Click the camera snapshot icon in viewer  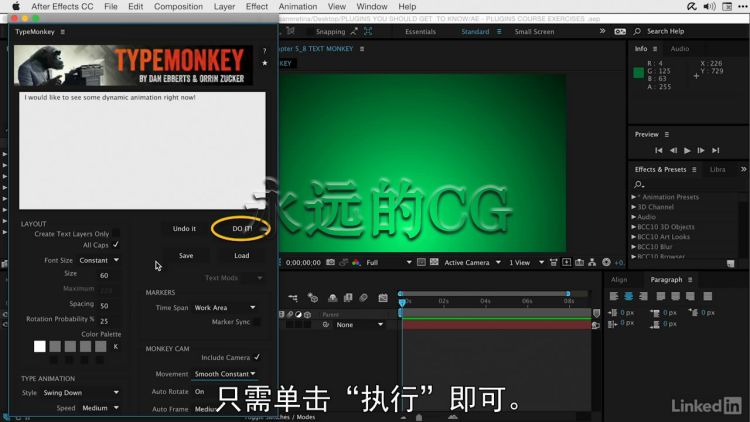331,262
